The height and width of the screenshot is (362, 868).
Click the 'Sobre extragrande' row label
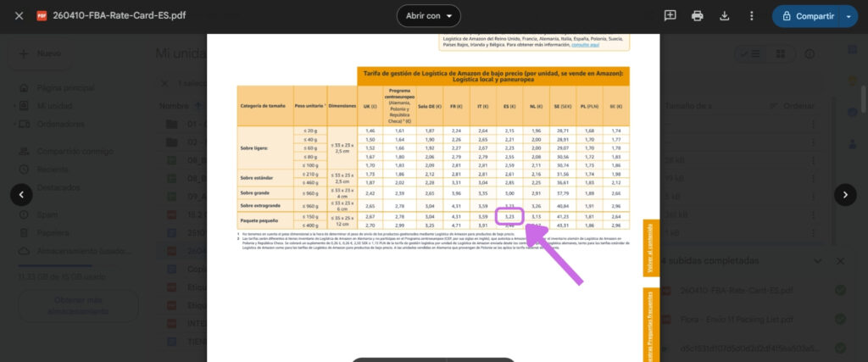(x=265, y=205)
